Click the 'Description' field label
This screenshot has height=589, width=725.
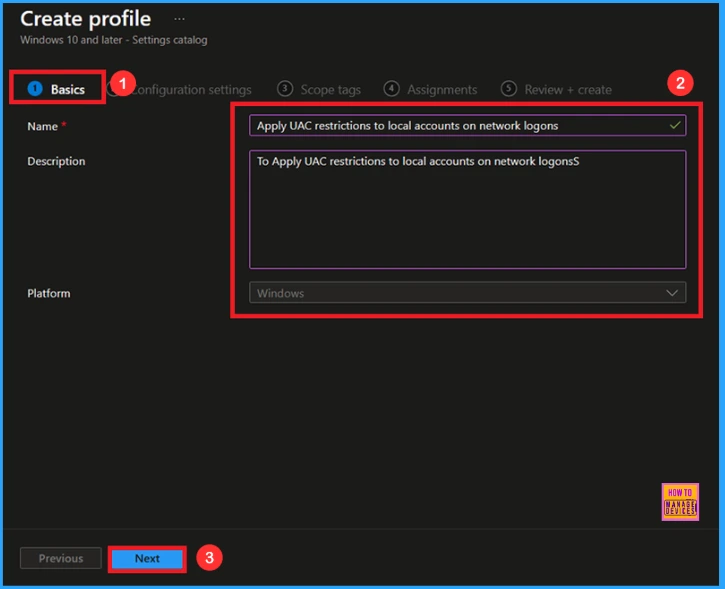pos(56,161)
